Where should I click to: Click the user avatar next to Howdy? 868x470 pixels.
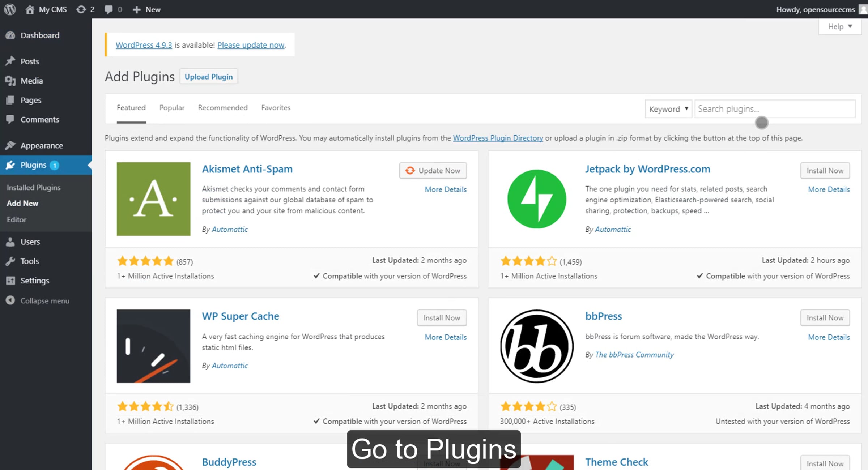pyautogui.click(x=863, y=9)
